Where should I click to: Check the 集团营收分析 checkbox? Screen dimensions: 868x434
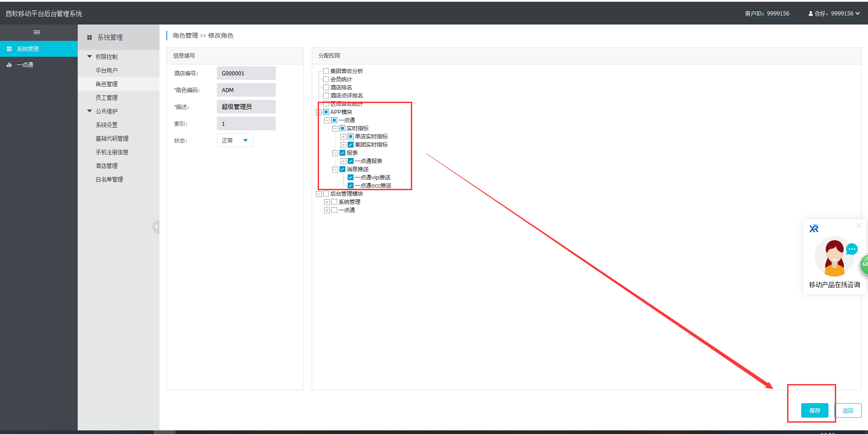[326, 71]
